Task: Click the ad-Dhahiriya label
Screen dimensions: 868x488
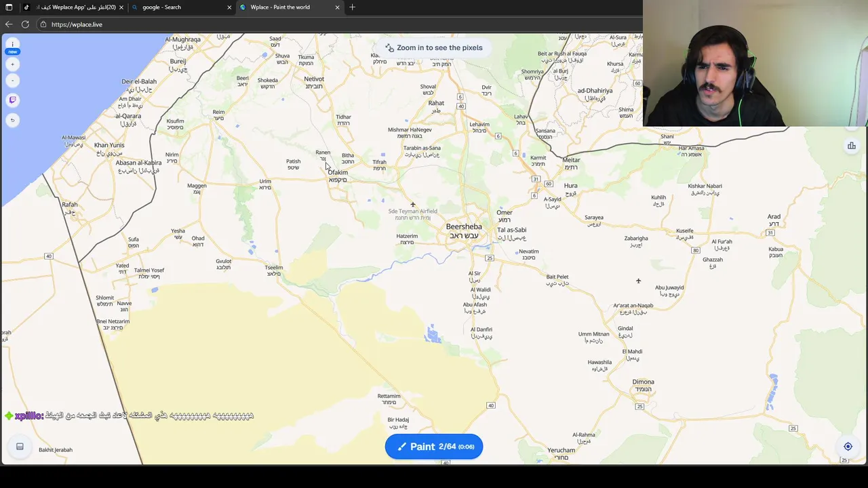Action: coord(595,94)
